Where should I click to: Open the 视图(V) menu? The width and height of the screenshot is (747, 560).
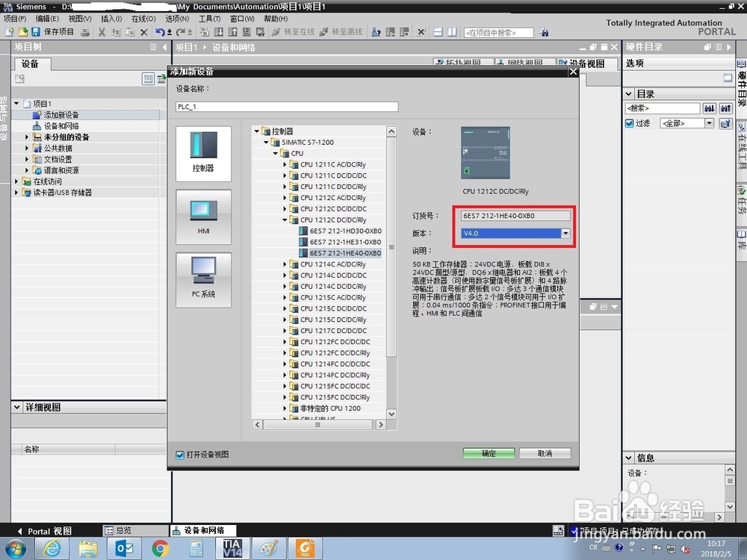[80, 19]
